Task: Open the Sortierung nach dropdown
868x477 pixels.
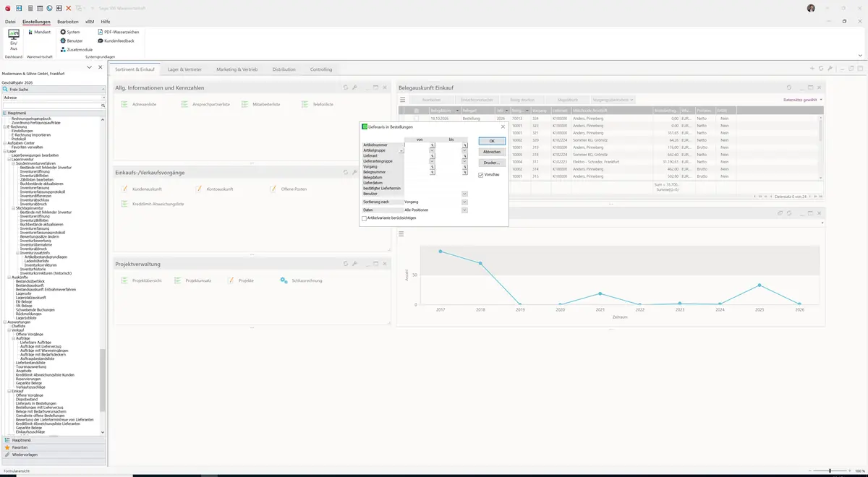Action: [464, 202]
